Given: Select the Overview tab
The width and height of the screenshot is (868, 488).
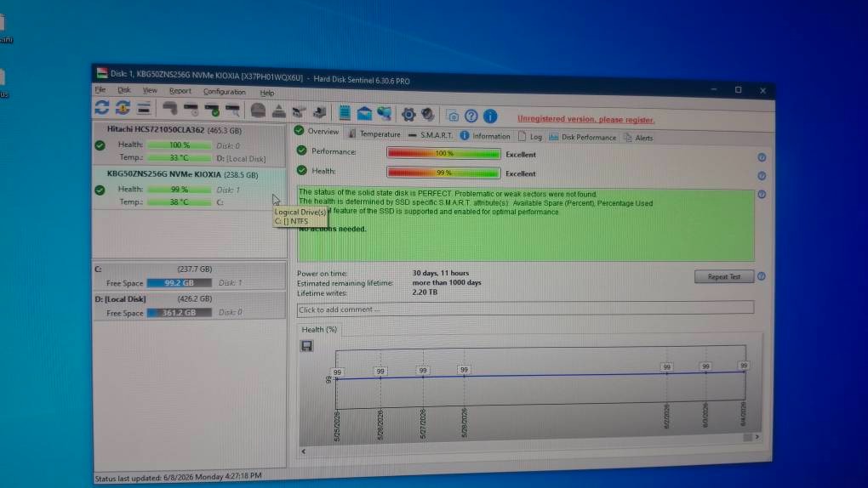Looking at the screenshot, I should (317, 131).
